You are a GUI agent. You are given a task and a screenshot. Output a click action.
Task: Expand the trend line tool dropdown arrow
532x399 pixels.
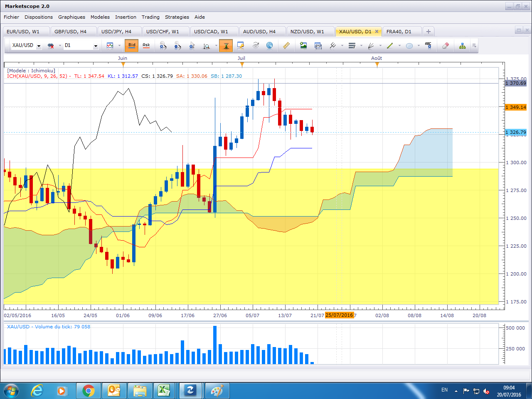[x=399, y=46]
